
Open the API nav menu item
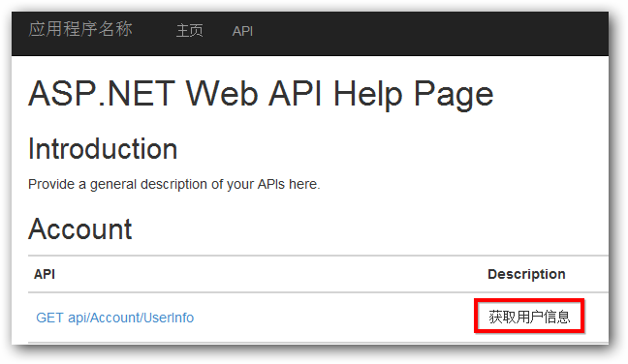coord(242,31)
